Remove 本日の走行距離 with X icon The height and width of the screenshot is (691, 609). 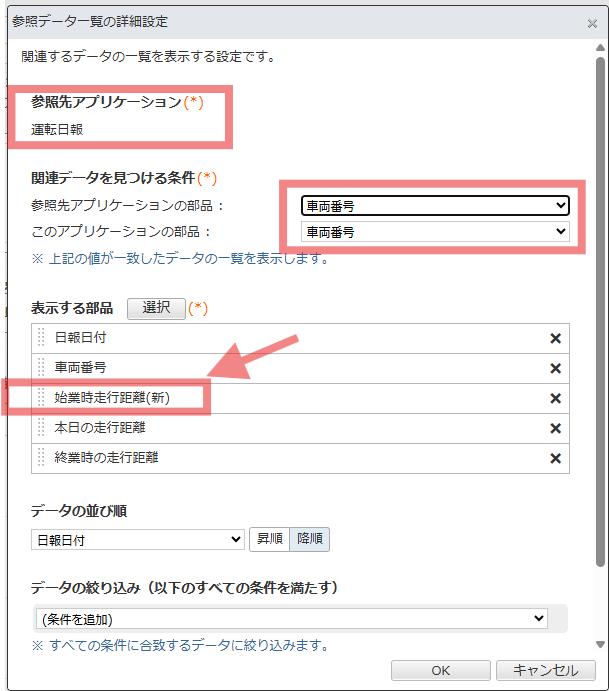(x=555, y=428)
